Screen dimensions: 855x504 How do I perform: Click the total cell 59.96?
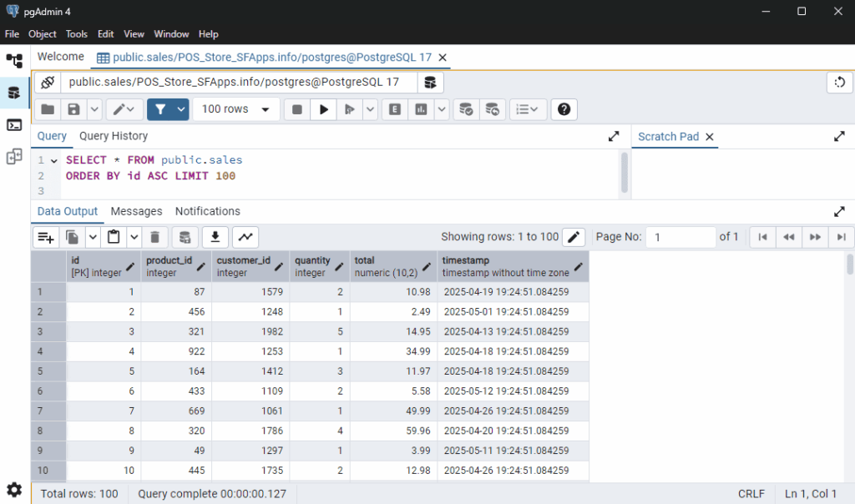tap(394, 431)
